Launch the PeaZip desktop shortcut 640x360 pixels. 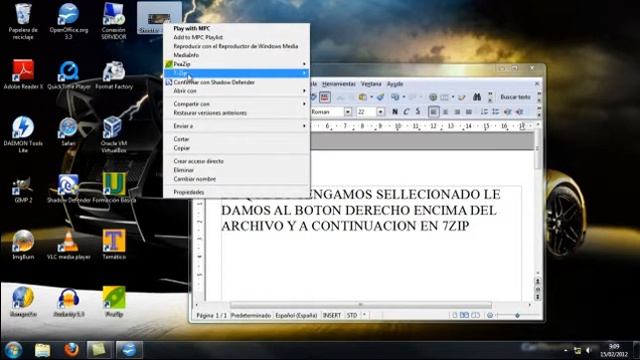(x=114, y=302)
